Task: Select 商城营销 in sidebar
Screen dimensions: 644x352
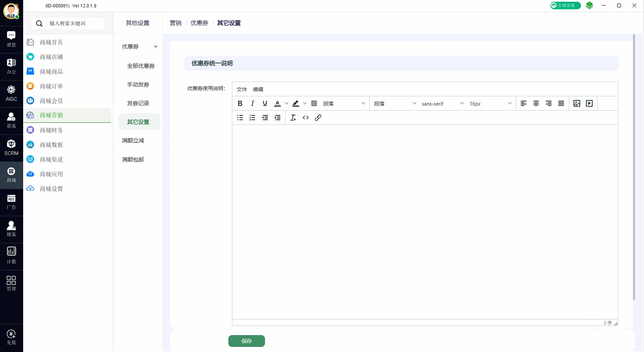Action: click(67, 115)
